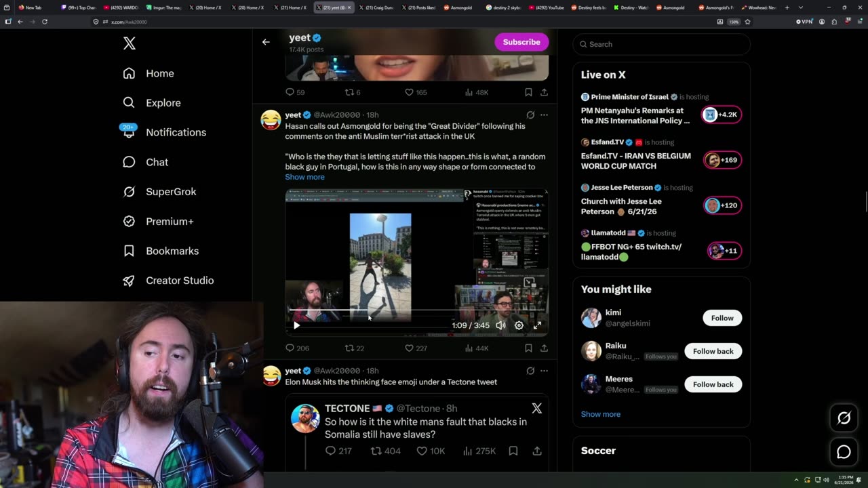Image resolution: width=868 pixels, height=488 pixels.
Task: Click the Subscribe button on yeet's profile
Action: tap(521, 42)
